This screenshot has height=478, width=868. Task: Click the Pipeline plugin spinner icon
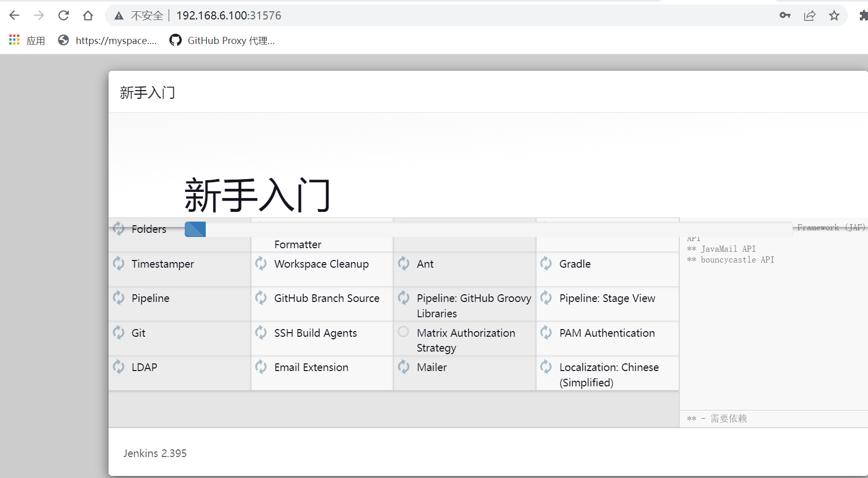[x=119, y=298]
